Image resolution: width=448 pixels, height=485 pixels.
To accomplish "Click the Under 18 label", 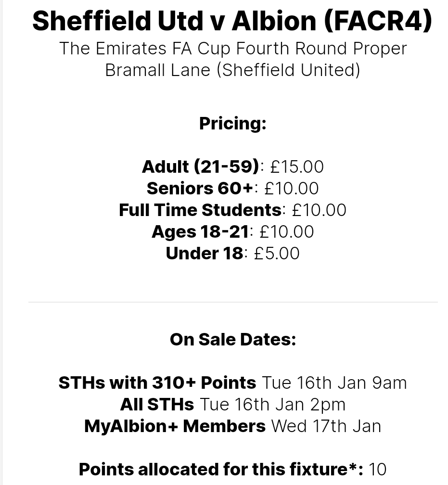I will [205, 253].
